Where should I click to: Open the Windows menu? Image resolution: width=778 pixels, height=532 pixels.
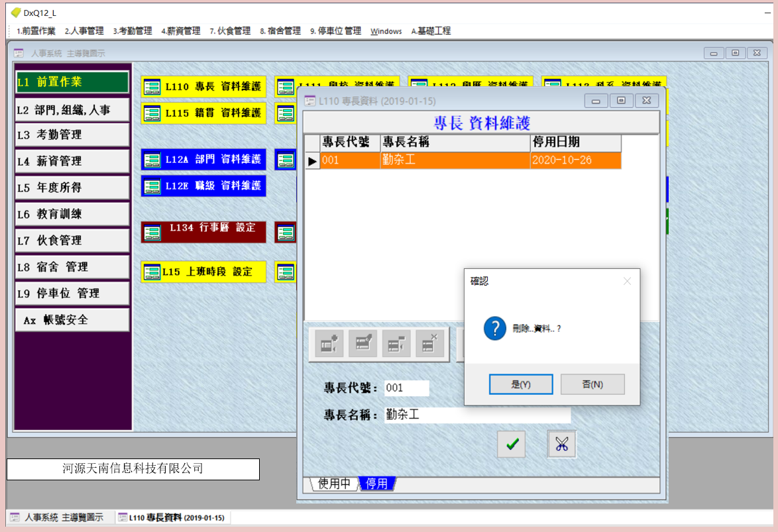pyautogui.click(x=386, y=31)
